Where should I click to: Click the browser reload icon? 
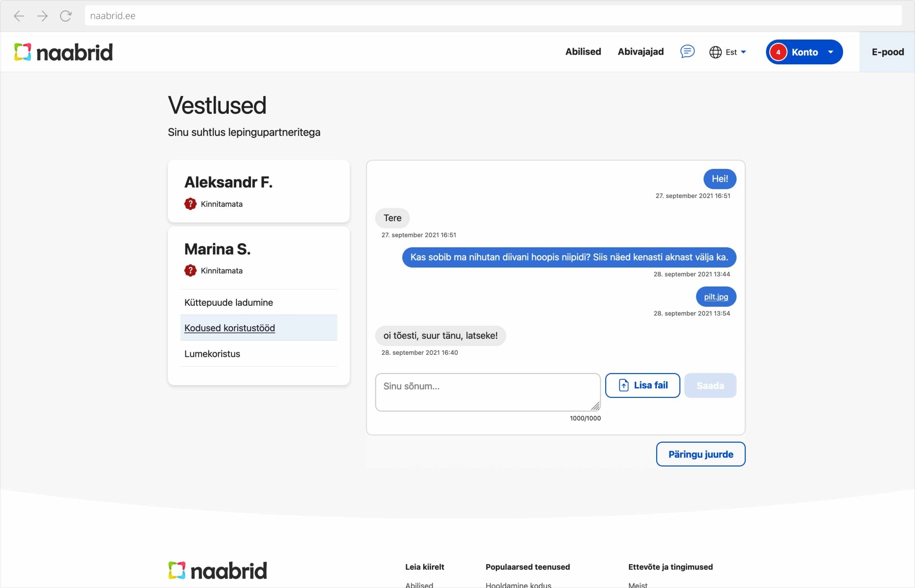[65, 16]
